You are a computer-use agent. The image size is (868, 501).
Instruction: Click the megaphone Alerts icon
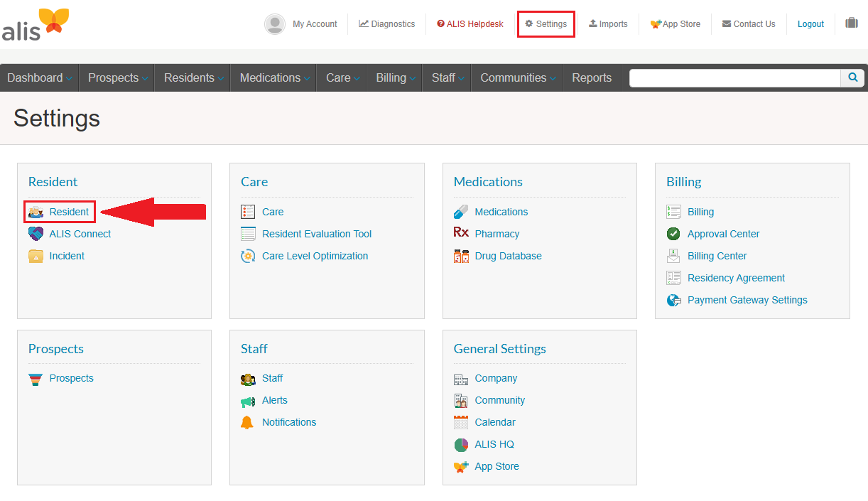(x=247, y=402)
